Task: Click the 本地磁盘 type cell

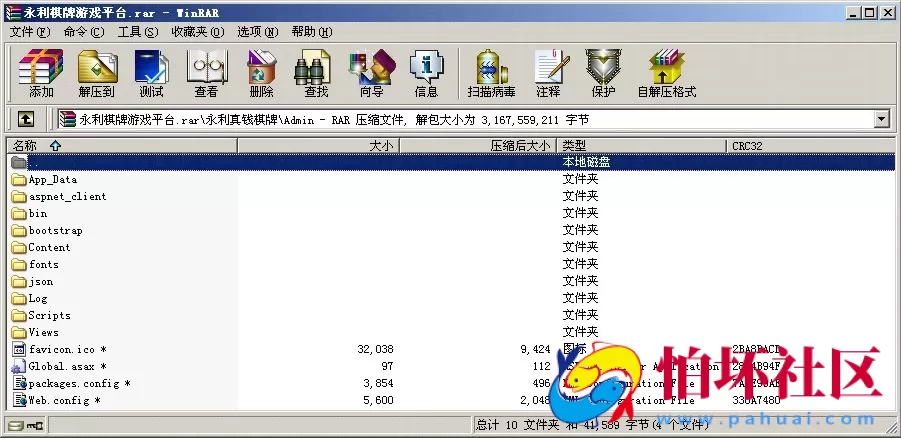Action: (586, 162)
